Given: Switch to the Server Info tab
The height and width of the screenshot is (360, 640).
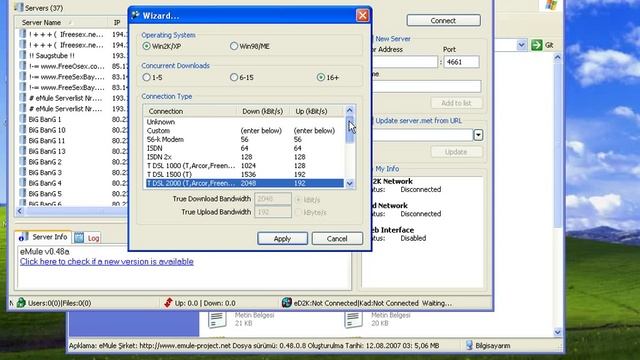Looking at the screenshot, I should click(x=43, y=237).
